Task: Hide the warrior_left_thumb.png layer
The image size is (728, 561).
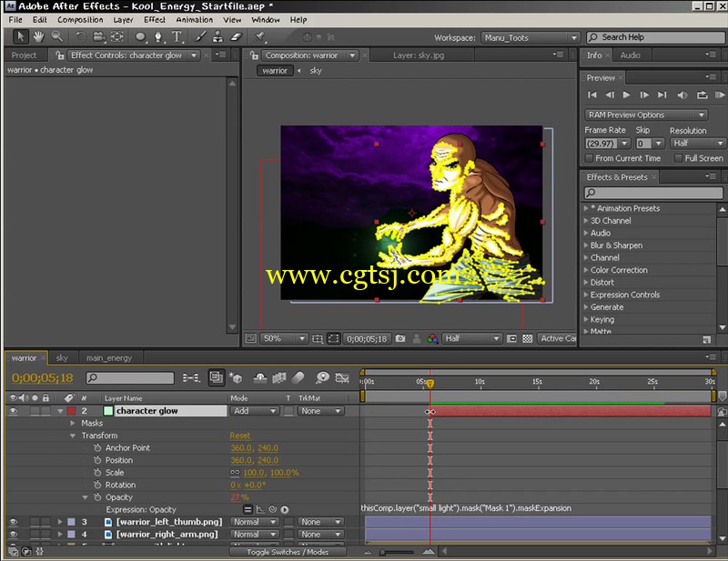Action: point(13,522)
